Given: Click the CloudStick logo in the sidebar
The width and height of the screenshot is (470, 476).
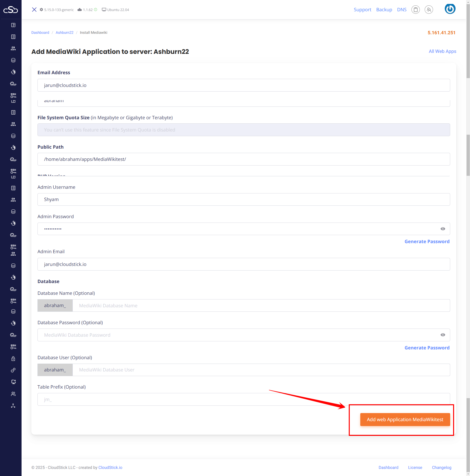Looking at the screenshot, I should [x=11, y=10].
